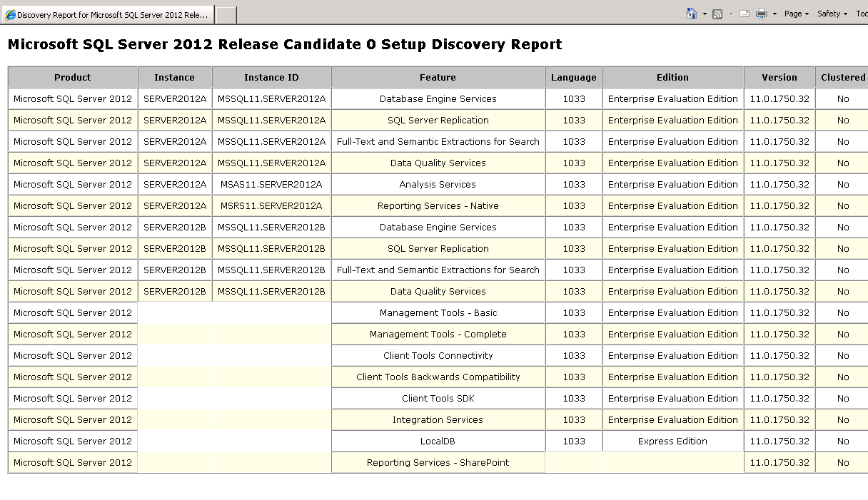Open the Print options dropdown arrow
Screen dimensions: 868x500
click(774, 14)
